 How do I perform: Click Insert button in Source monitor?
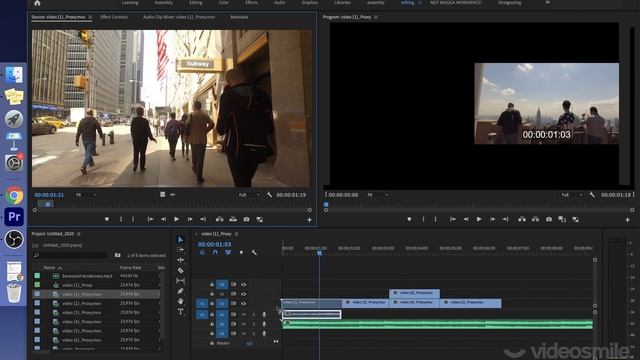tap(220, 219)
